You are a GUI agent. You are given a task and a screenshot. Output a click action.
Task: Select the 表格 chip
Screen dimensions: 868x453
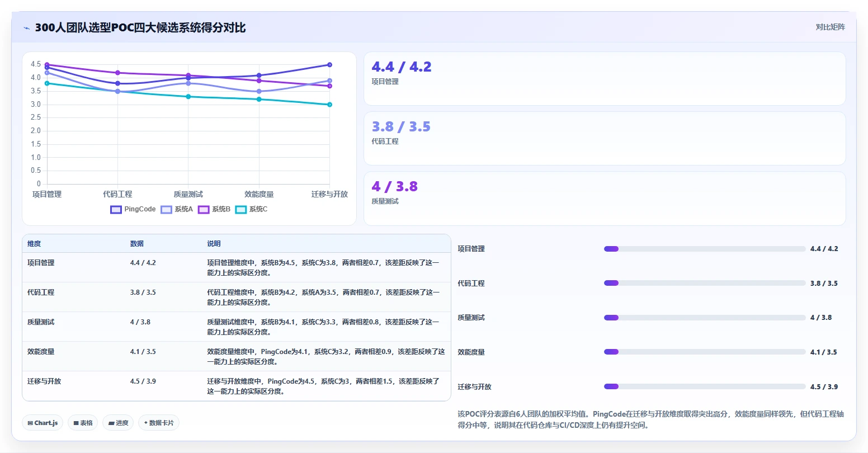[83, 423]
